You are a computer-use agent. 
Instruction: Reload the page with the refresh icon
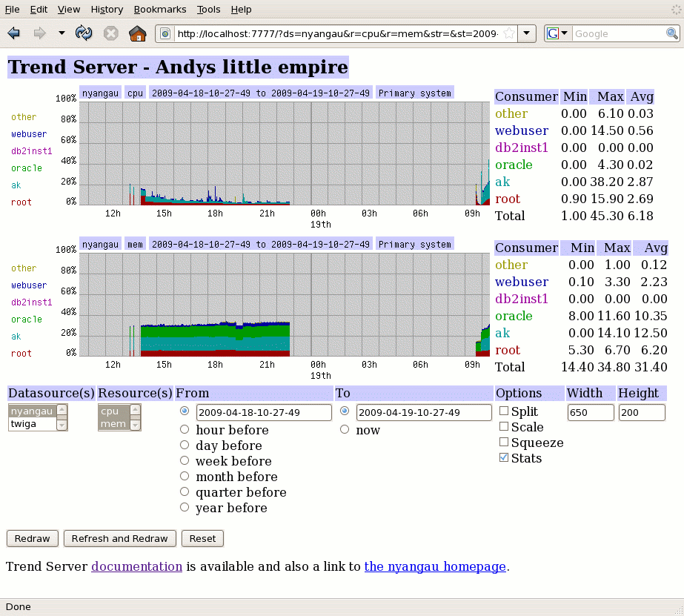tap(84, 33)
